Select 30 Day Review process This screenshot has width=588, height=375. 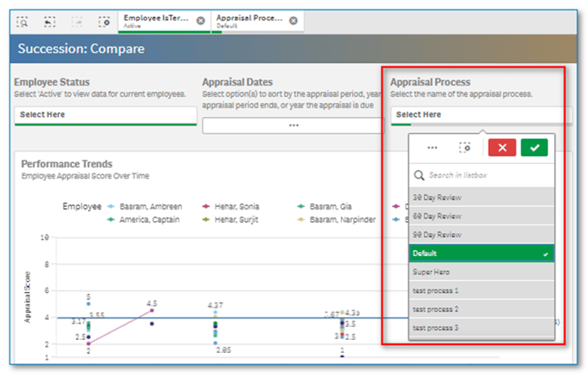(x=481, y=197)
